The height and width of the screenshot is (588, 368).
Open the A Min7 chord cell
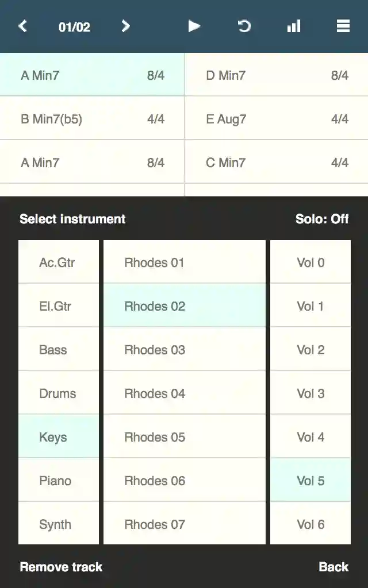click(x=92, y=75)
